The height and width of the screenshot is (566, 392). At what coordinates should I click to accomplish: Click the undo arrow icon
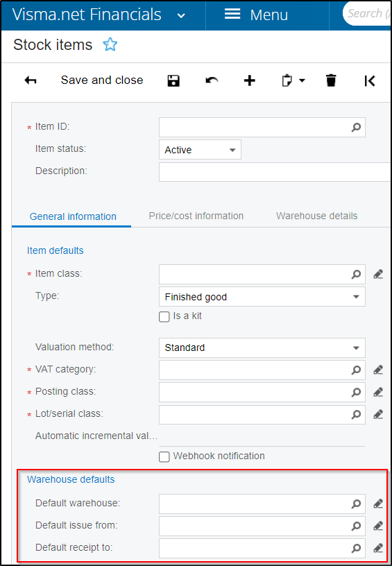pos(212,80)
